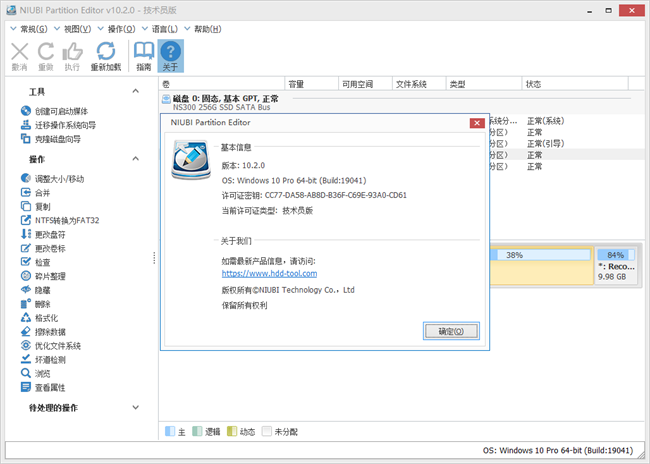Select the 格式化 format operation
The image size is (650, 464).
[39, 318]
